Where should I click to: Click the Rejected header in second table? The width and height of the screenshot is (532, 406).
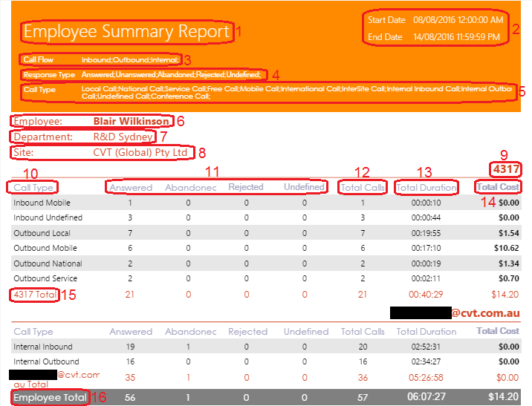pyautogui.click(x=247, y=332)
